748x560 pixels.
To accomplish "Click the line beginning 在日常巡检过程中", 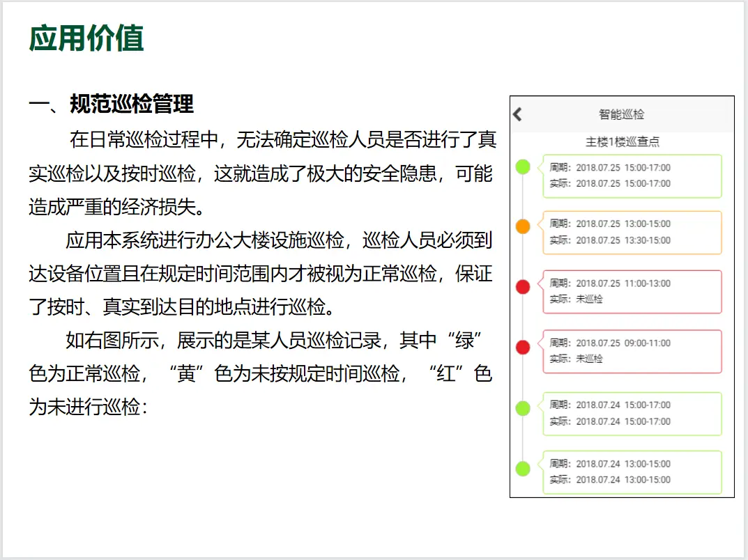I will pos(283,139).
